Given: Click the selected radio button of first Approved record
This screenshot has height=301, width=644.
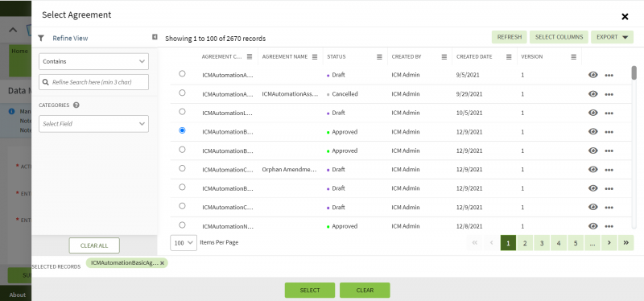Looking at the screenshot, I should click(182, 130).
